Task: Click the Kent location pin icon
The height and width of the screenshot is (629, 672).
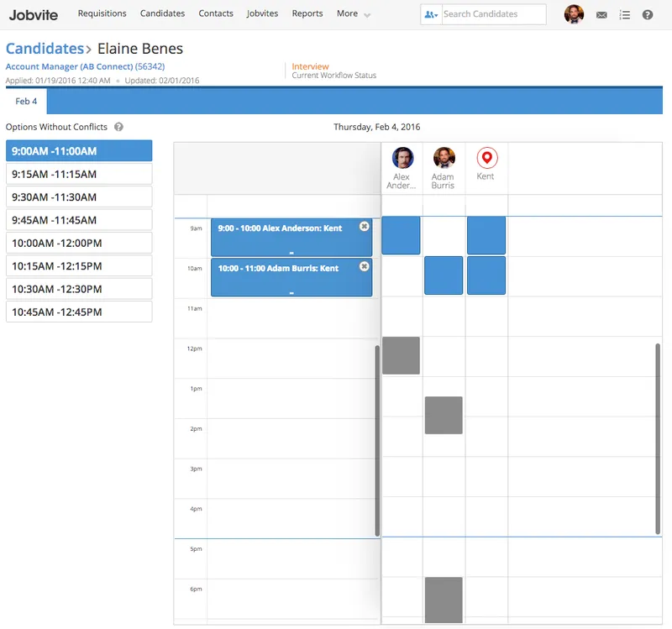Action: click(x=487, y=158)
